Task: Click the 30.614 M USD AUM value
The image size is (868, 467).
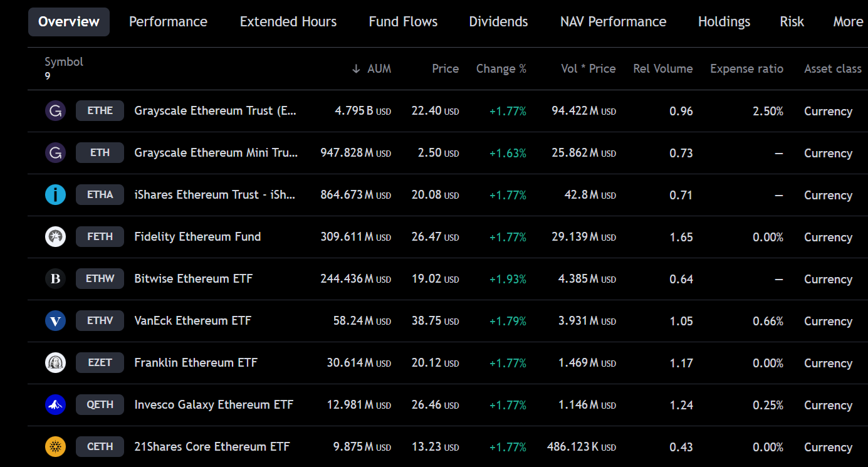Action: [x=359, y=363]
